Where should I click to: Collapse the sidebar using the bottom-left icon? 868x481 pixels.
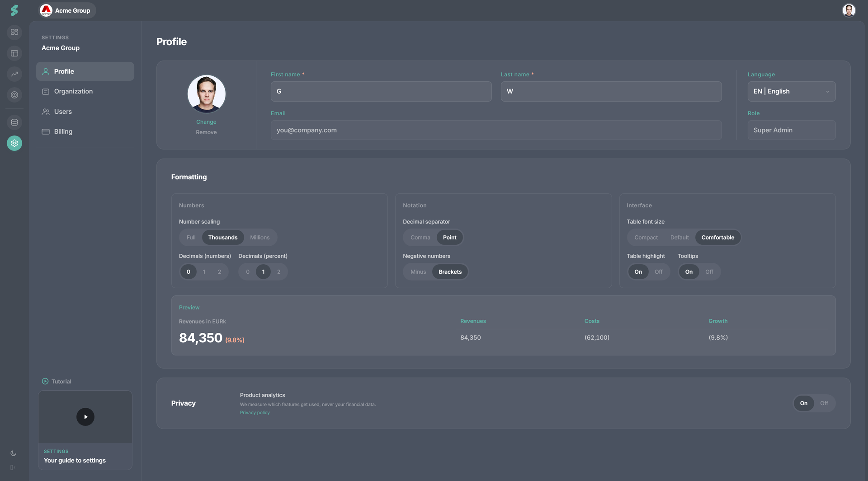coord(13,467)
